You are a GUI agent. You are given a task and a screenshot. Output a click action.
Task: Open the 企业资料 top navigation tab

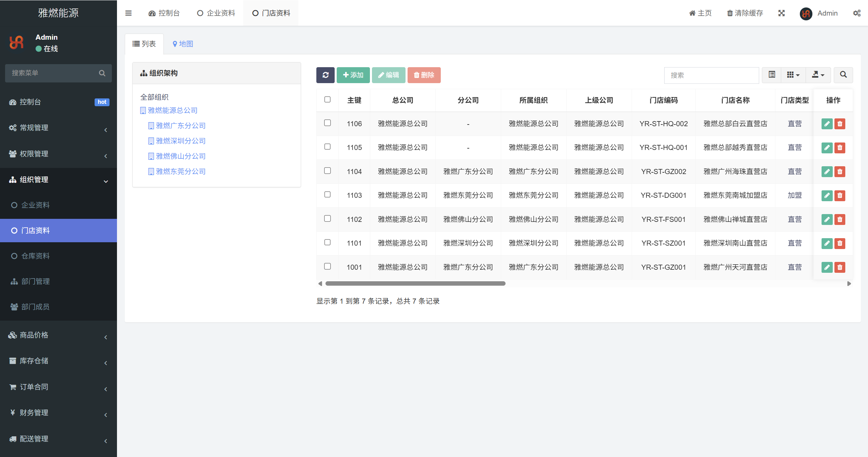216,13
